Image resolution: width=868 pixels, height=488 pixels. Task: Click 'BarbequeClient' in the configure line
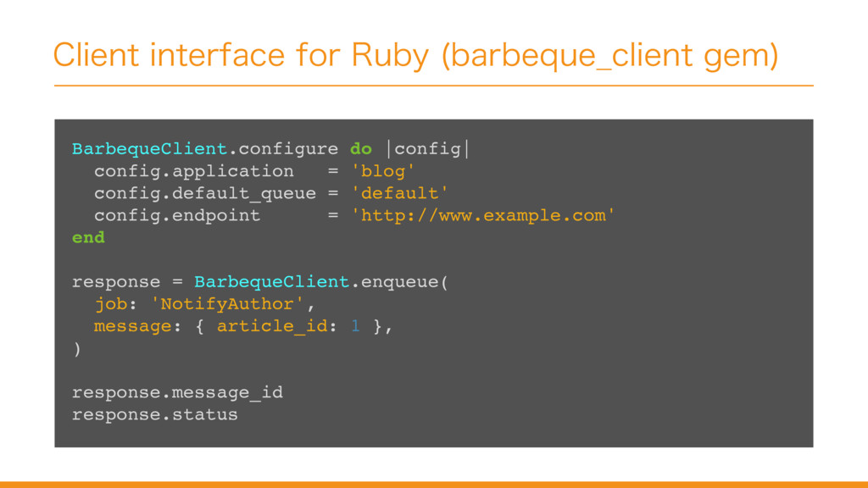click(x=149, y=149)
